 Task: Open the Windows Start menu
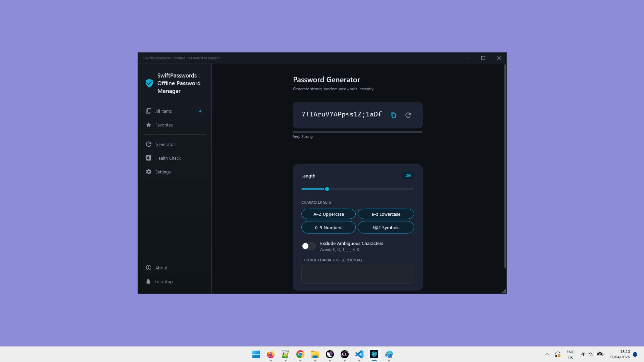click(x=256, y=354)
